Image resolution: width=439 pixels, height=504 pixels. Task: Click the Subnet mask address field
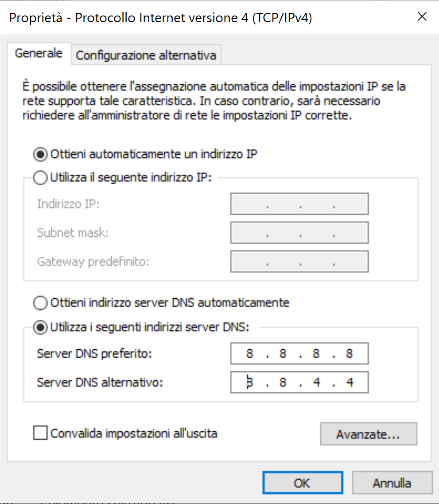(299, 232)
